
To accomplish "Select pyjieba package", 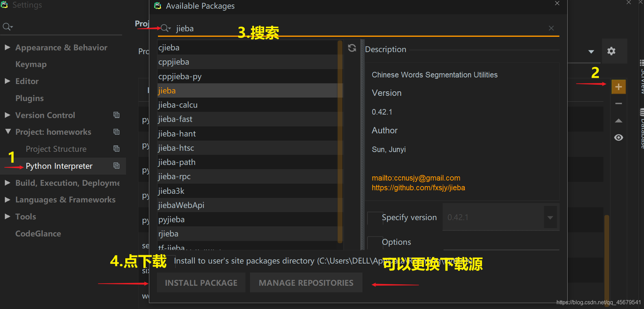I will pos(248,219).
